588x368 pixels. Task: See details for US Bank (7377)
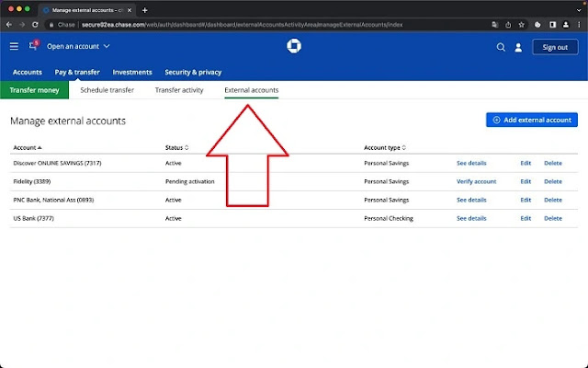[x=471, y=218]
